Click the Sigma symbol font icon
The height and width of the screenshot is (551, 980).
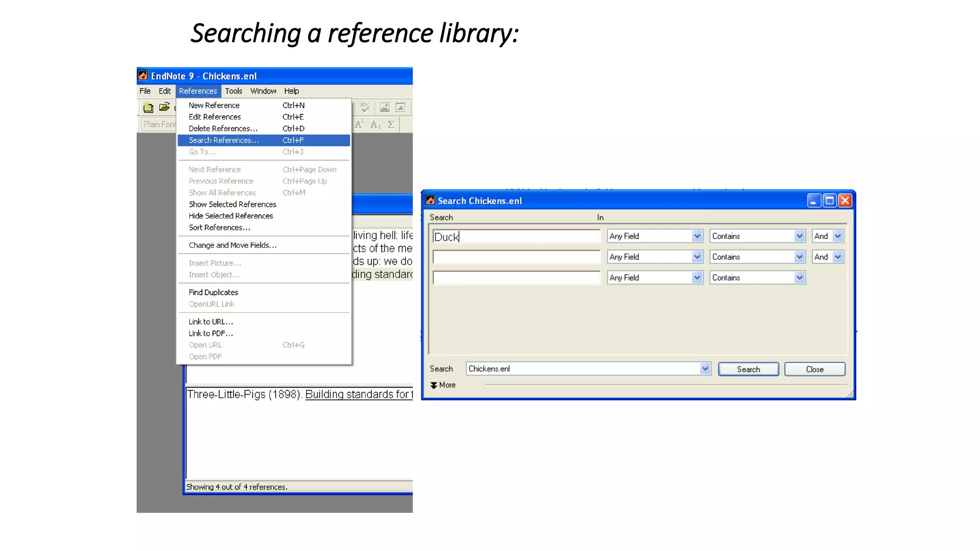pos(391,124)
